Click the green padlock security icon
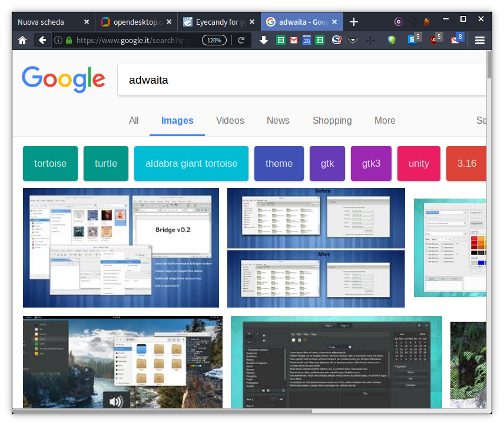Screen dimensions: 504x426 68,40
